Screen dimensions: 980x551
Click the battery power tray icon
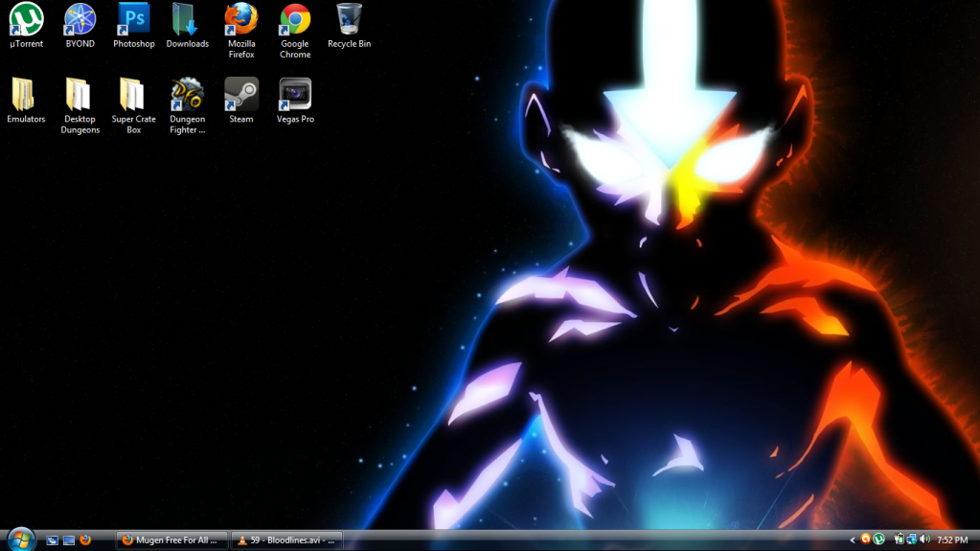[899, 540]
